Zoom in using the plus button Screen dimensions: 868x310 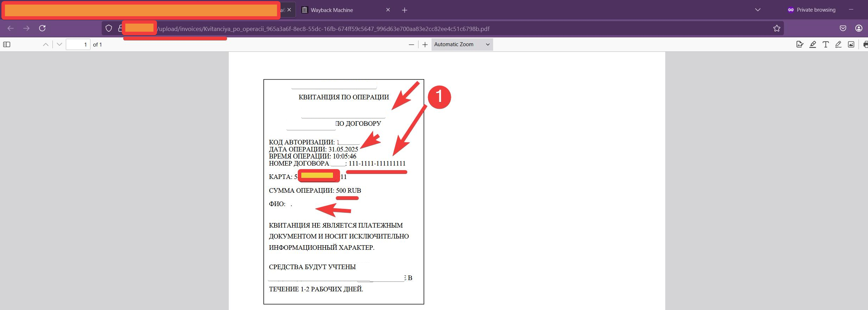(x=425, y=44)
